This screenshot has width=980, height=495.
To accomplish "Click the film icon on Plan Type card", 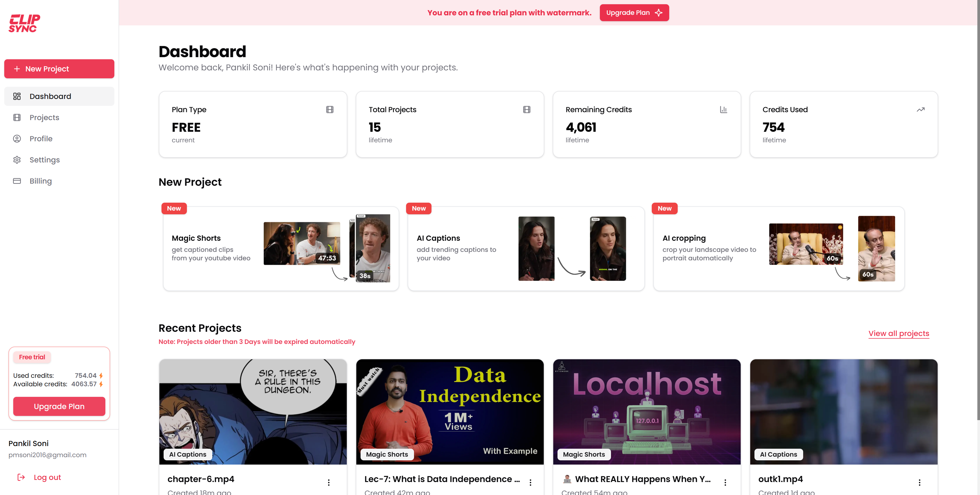I will pos(330,110).
